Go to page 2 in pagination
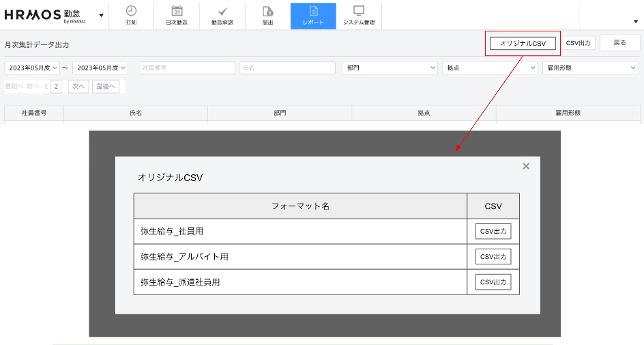 (56, 86)
